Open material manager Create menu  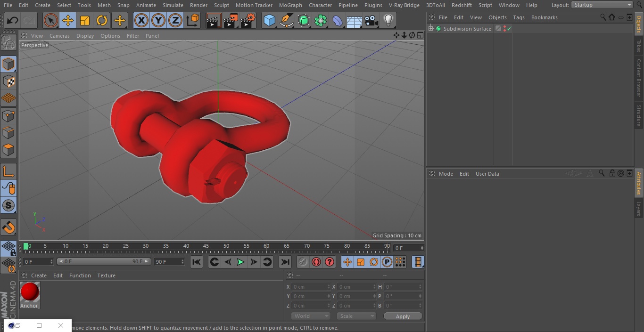[39, 275]
